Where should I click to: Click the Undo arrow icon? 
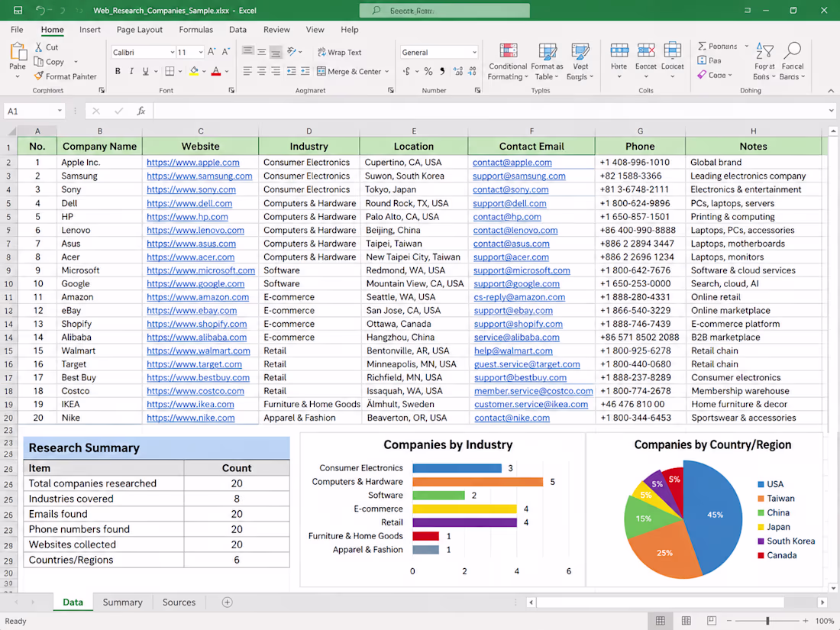click(x=40, y=10)
